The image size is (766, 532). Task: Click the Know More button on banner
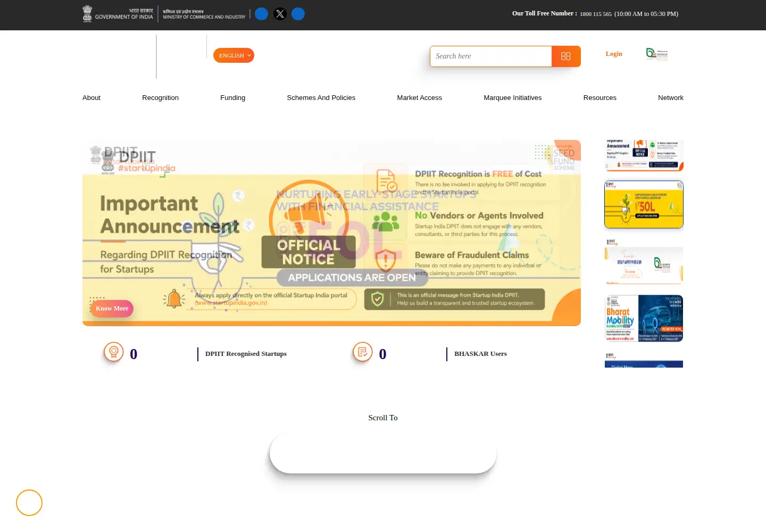coord(112,309)
